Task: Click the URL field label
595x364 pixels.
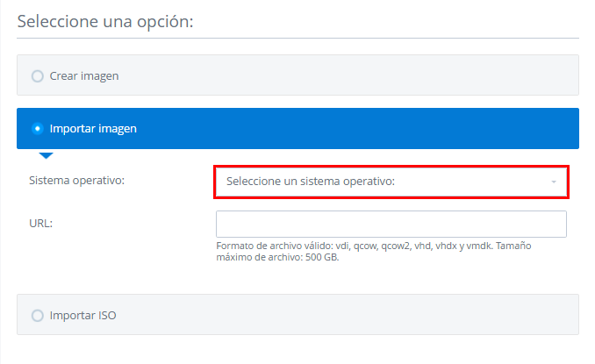Action: (x=41, y=224)
